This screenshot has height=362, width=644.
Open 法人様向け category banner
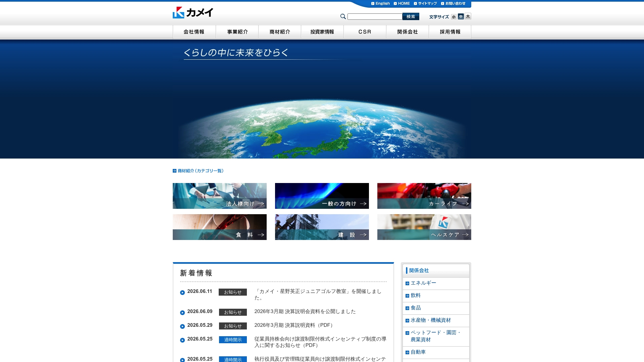[x=220, y=196]
